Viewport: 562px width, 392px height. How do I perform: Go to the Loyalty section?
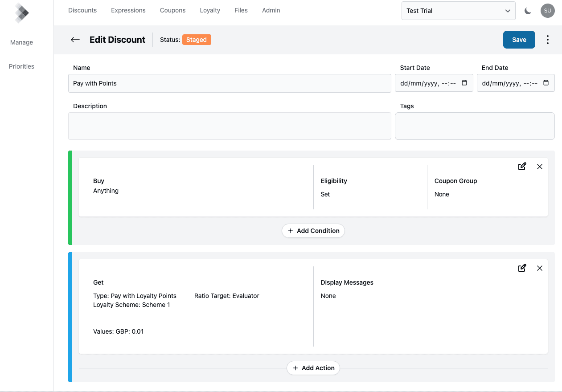coord(210,10)
